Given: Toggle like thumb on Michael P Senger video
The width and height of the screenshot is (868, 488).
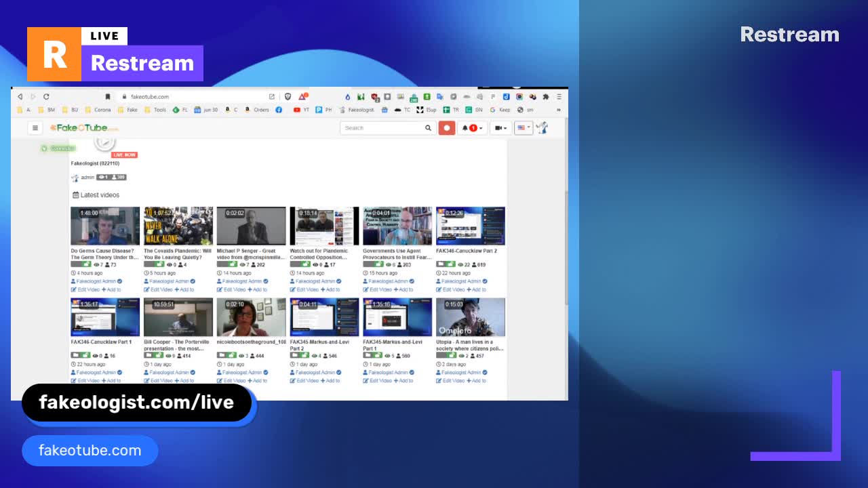Looking at the screenshot, I should 232,264.
